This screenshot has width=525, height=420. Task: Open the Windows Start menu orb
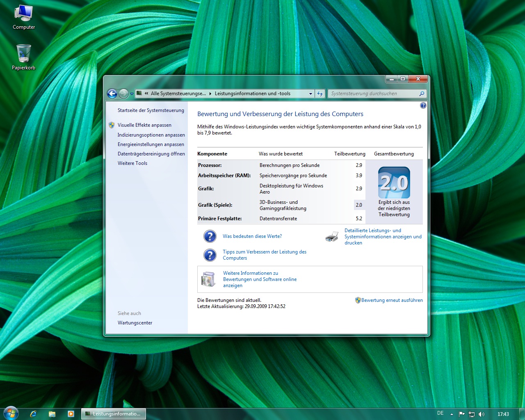click(11, 413)
